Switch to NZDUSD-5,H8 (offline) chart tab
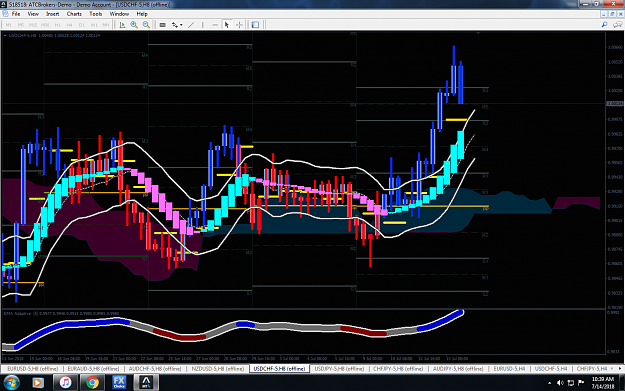625x391 pixels. (217, 369)
